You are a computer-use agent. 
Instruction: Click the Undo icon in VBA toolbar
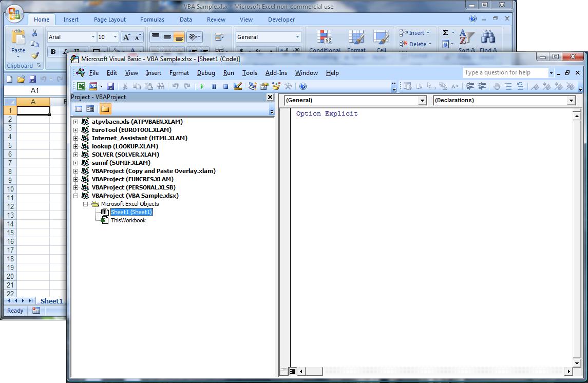(175, 87)
